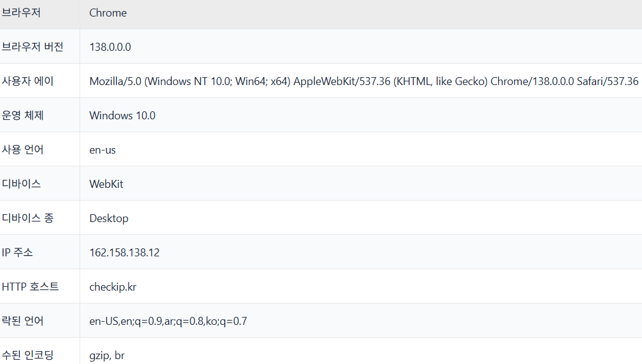The height and width of the screenshot is (364, 642).
Task: Click the en-US,en;q=0.9 accepted languages value
Action: (168, 321)
